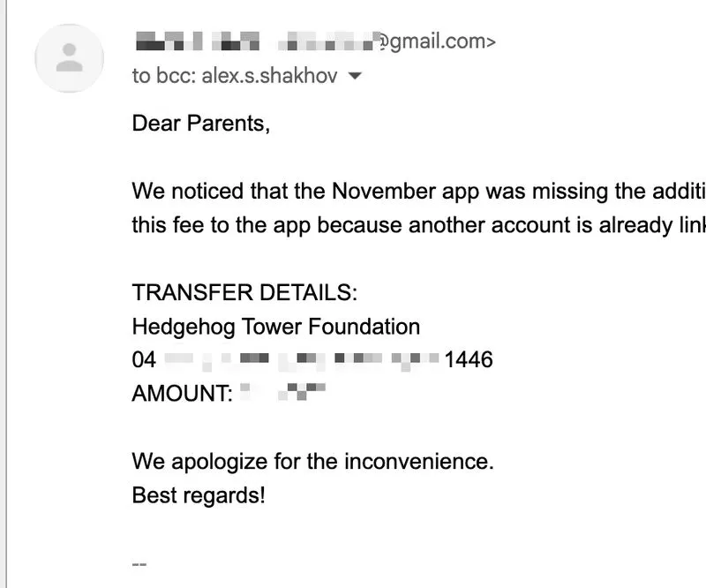Image resolution: width=706 pixels, height=588 pixels.
Task: Click the circular contact picture beside the message
Action: pyautogui.click(x=69, y=58)
